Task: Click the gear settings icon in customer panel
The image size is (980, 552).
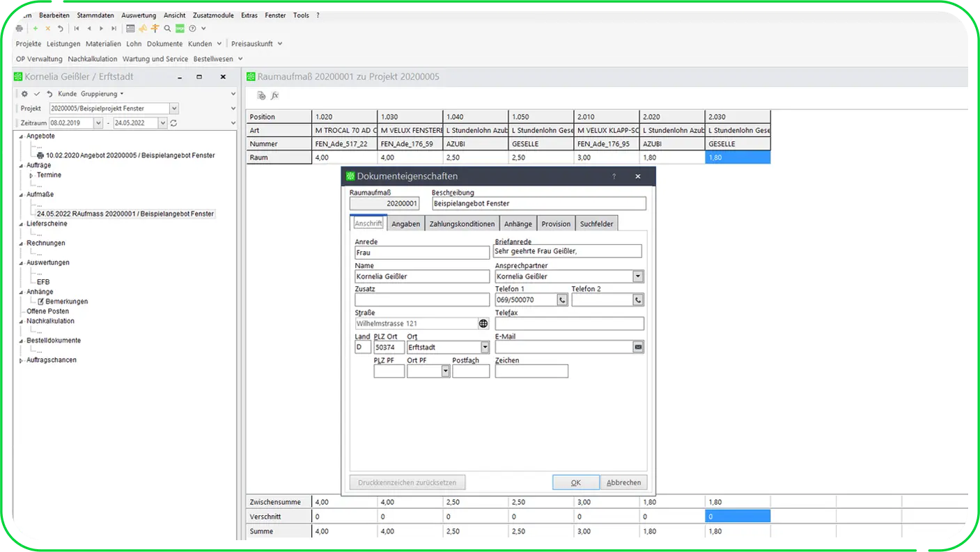Action: (24, 94)
